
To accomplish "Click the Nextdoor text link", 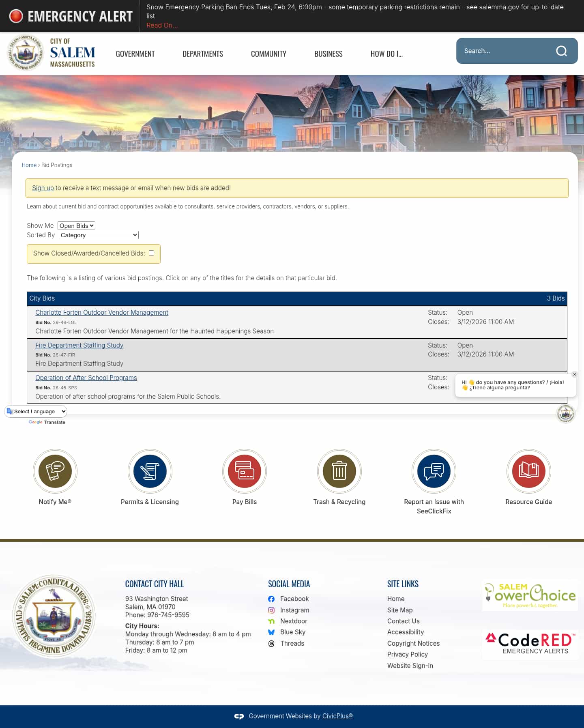I will (294, 621).
